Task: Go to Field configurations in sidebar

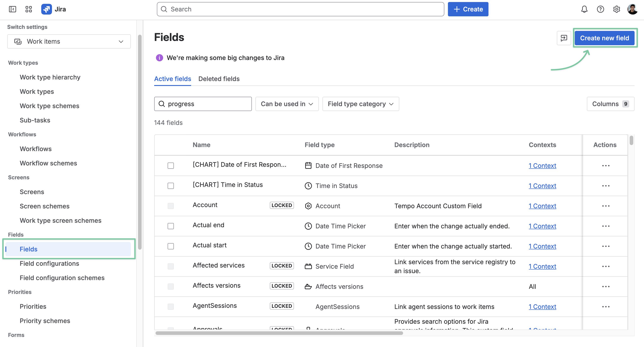Action: click(49, 263)
